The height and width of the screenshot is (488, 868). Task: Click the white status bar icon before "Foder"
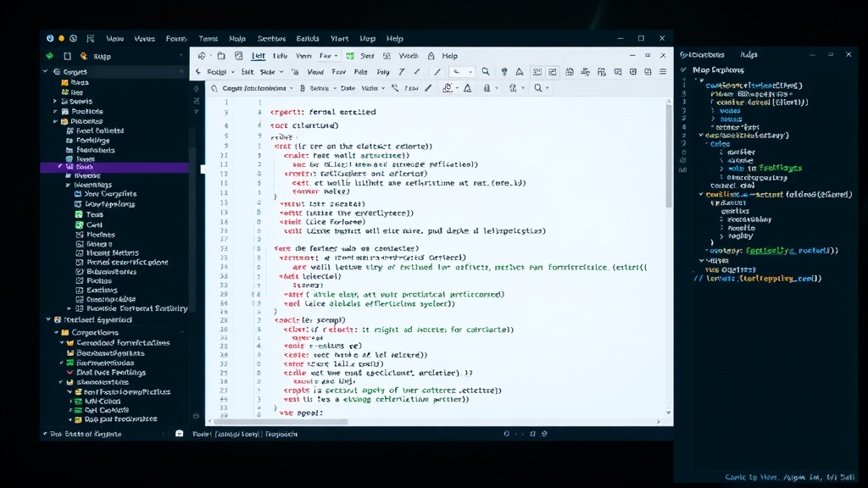[180, 434]
